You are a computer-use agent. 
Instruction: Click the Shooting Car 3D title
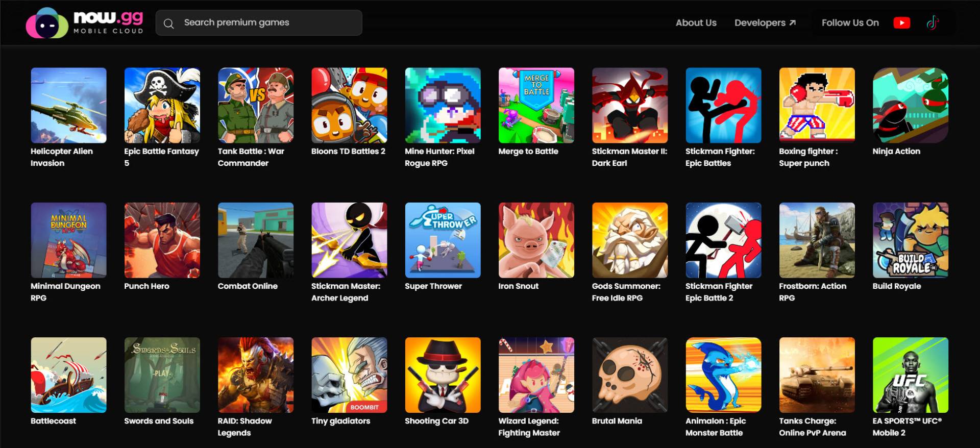(436, 421)
